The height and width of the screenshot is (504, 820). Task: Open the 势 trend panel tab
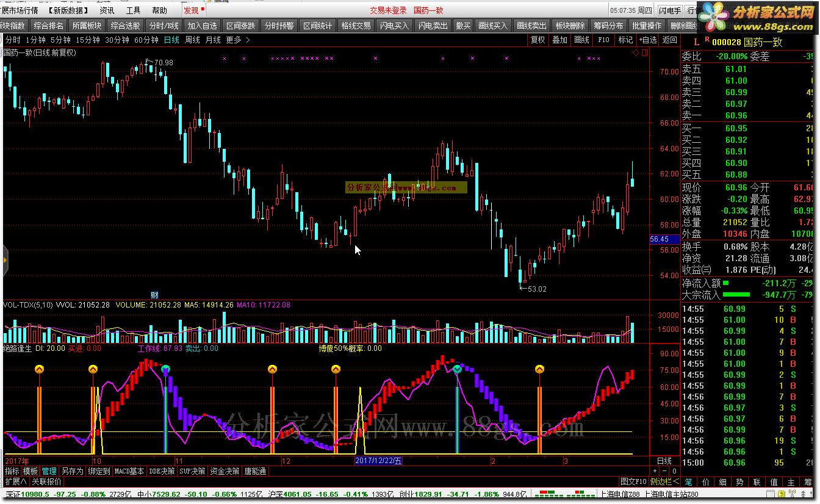coord(740,482)
